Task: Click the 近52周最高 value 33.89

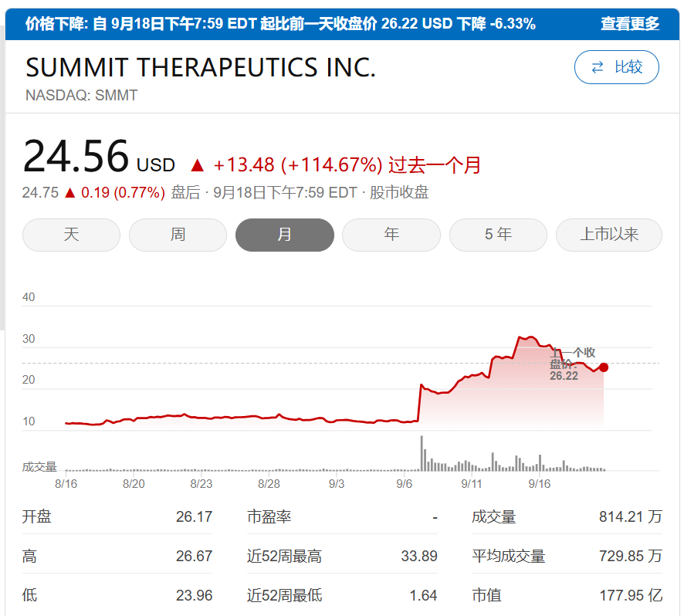Action: click(x=419, y=556)
